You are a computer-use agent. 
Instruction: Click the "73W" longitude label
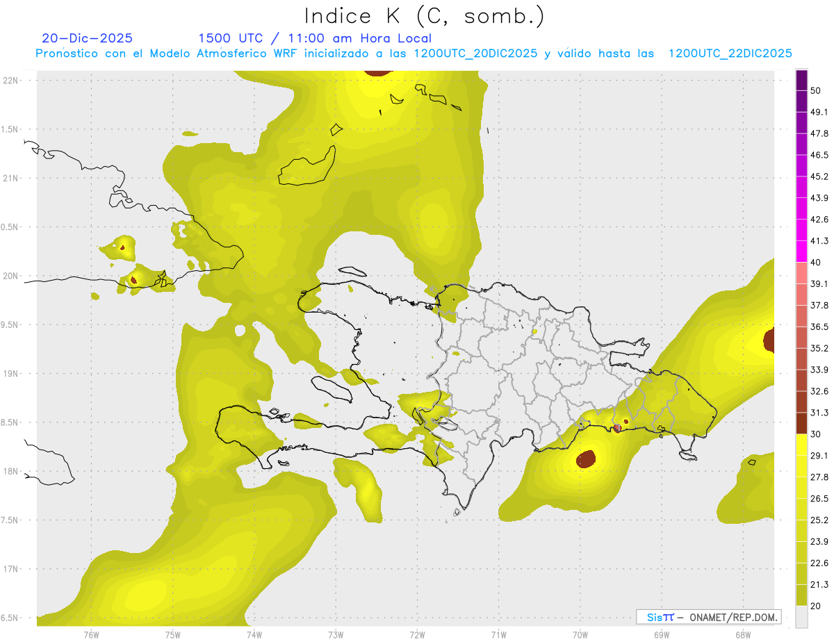(x=336, y=634)
